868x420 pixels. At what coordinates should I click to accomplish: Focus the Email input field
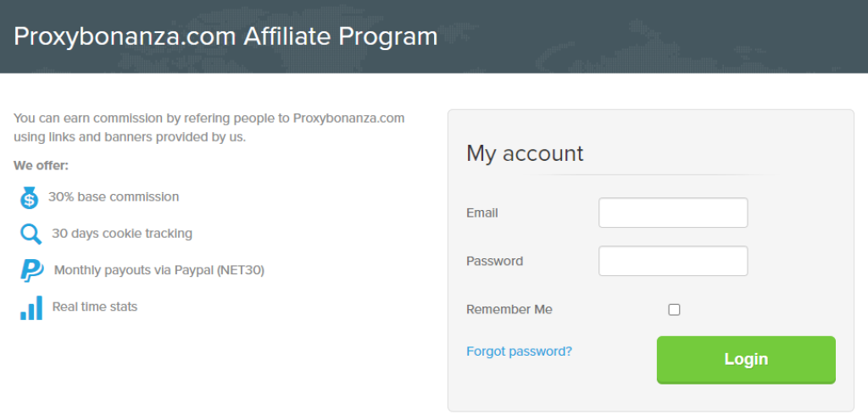(x=673, y=213)
